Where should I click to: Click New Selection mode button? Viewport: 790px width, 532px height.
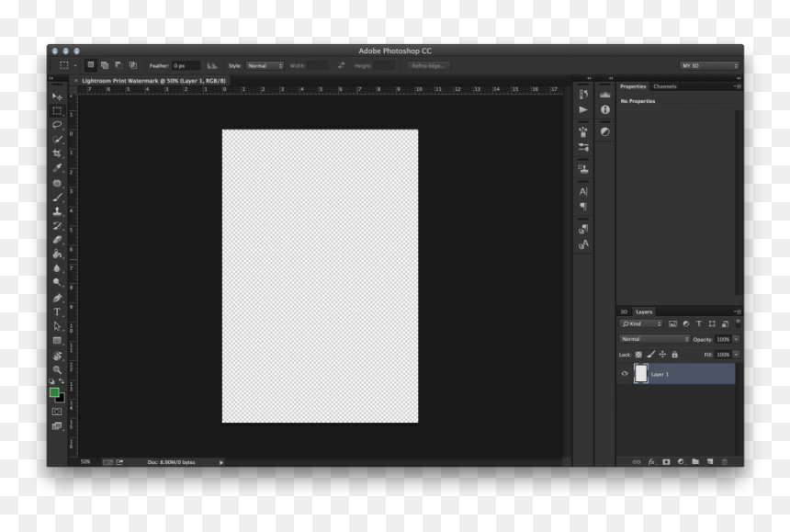point(91,65)
